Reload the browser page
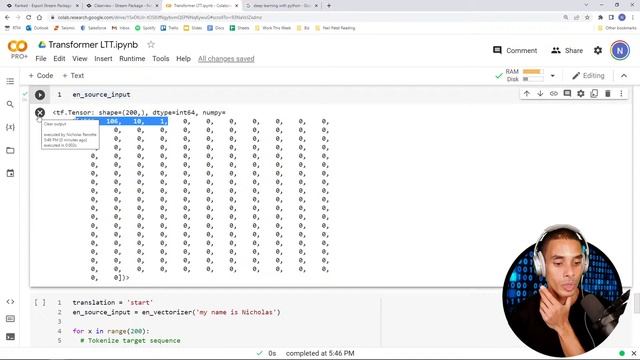The width and height of the screenshot is (640, 360). 28,17
